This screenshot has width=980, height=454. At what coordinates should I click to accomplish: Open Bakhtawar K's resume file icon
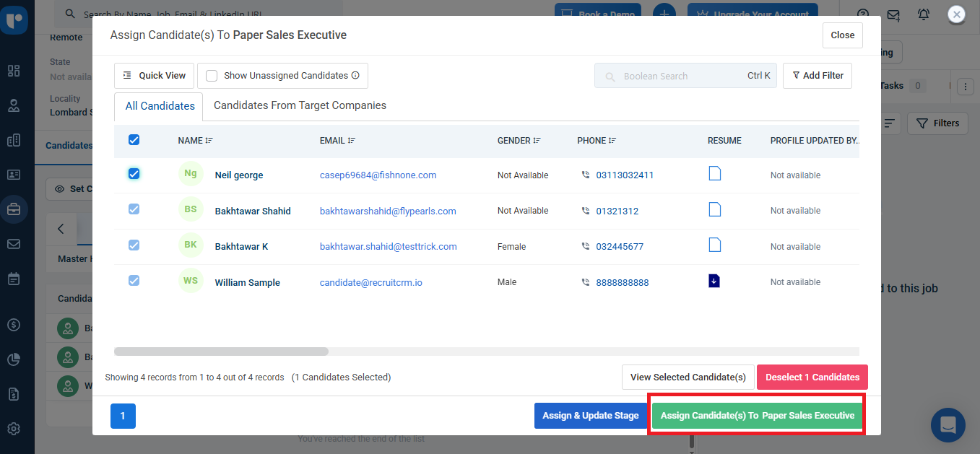[x=714, y=245]
